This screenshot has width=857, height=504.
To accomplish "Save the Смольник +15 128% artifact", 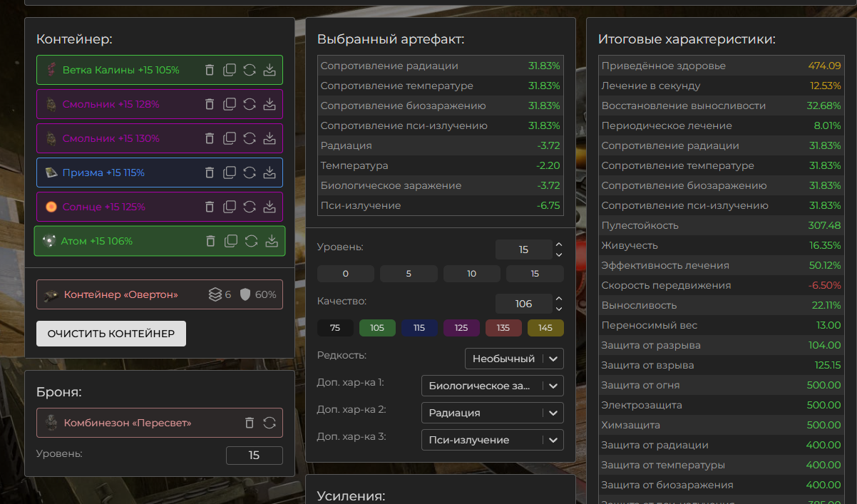I will point(270,104).
